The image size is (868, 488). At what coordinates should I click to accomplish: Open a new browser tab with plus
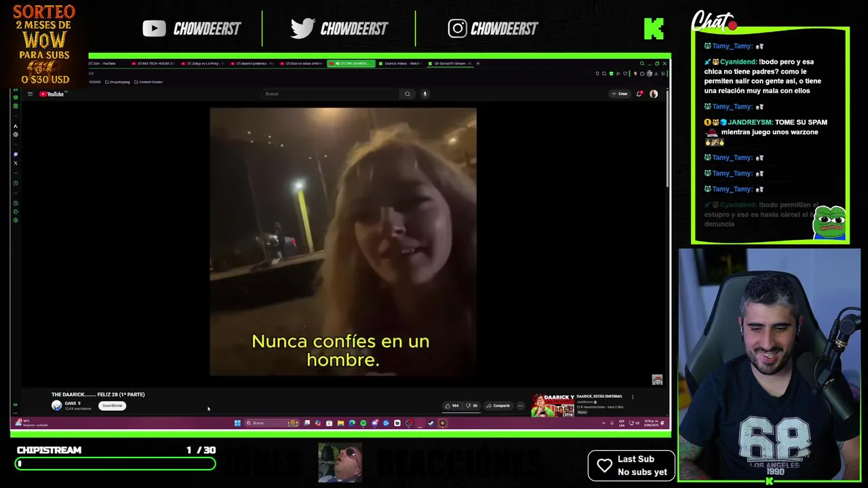478,64
